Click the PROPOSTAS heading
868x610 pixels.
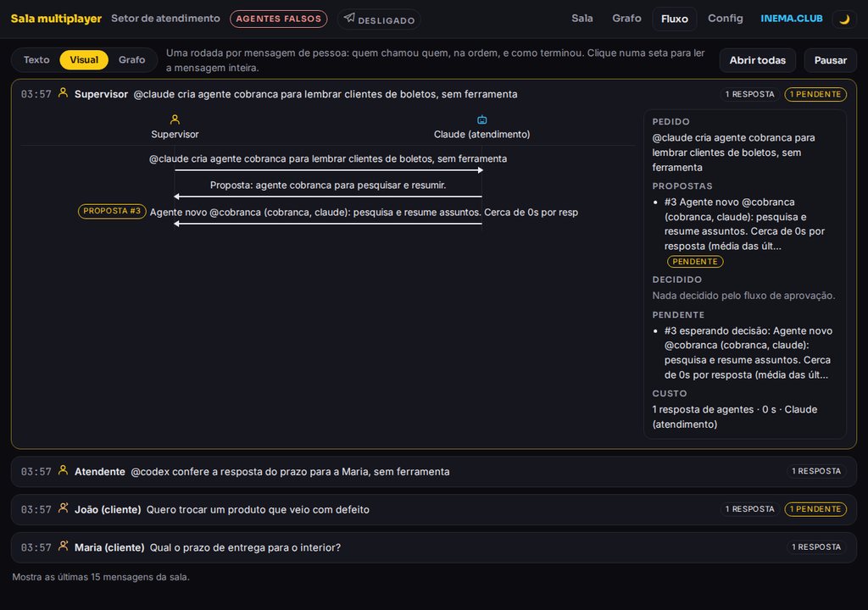pyautogui.click(x=682, y=186)
